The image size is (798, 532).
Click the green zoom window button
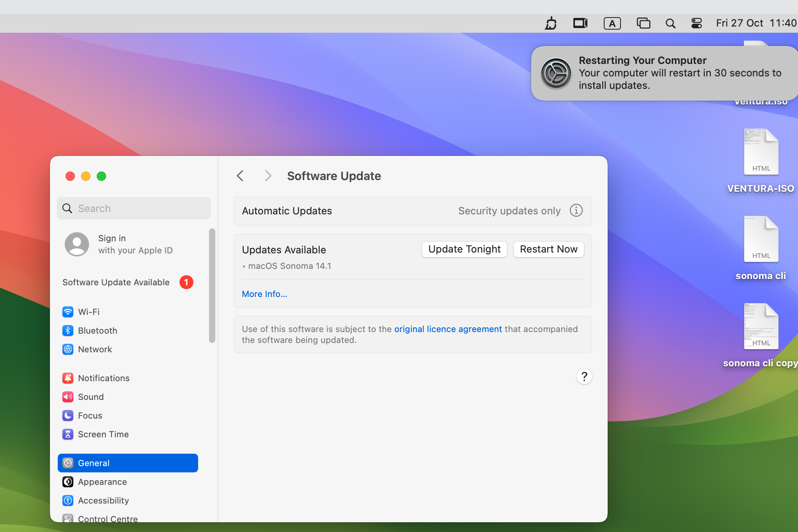(101, 176)
